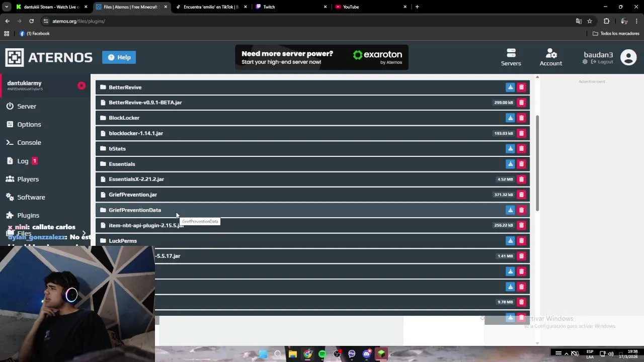Open the Log sidebar page

(x=22, y=161)
